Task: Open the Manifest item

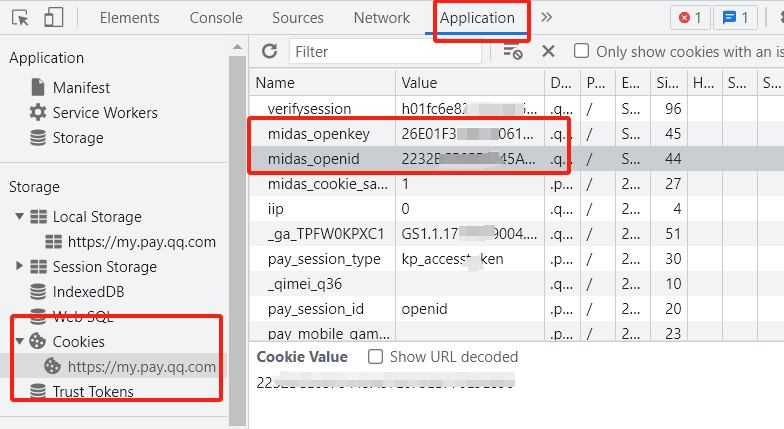Action: [x=81, y=88]
